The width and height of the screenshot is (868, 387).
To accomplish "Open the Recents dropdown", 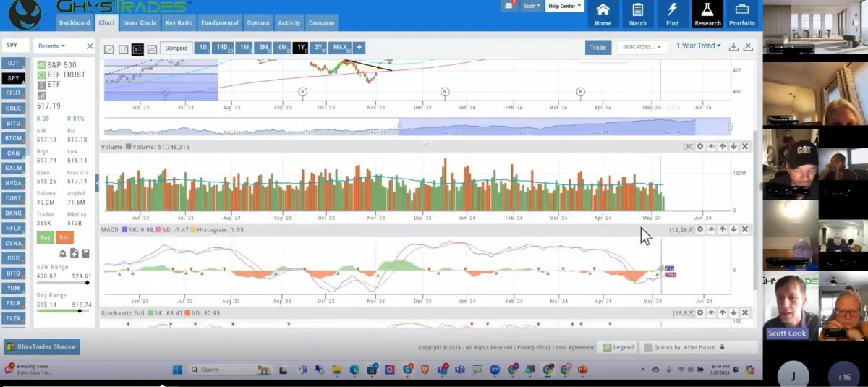I will click(x=52, y=46).
